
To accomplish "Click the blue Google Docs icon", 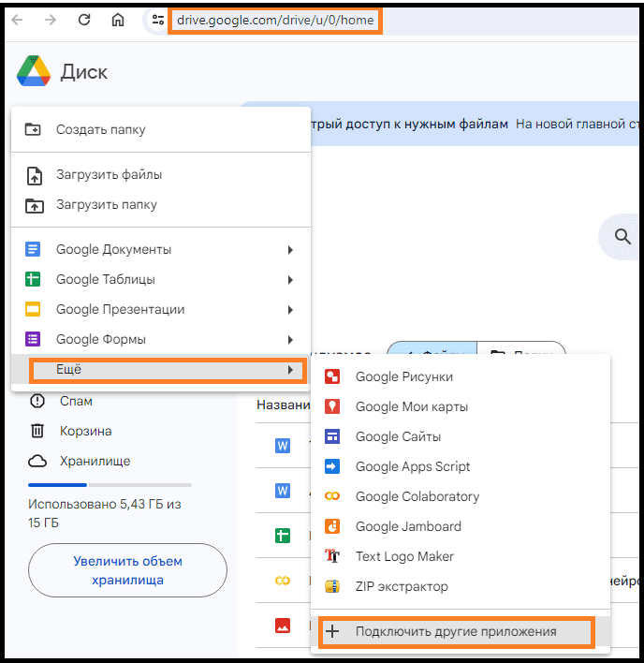I will (33, 249).
